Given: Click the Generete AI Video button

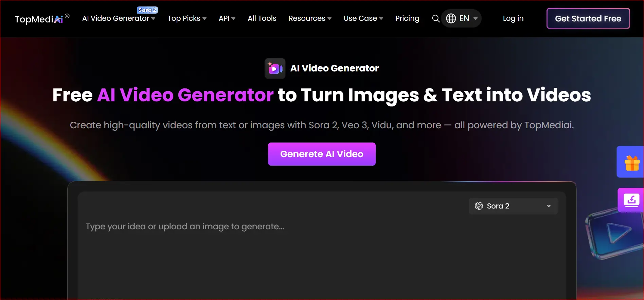Looking at the screenshot, I should 322,154.
